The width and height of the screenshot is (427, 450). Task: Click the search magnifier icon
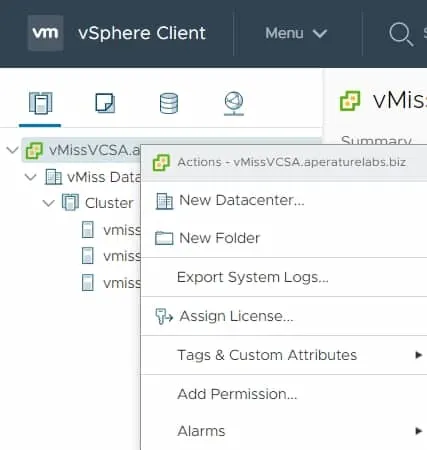point(401,34)
